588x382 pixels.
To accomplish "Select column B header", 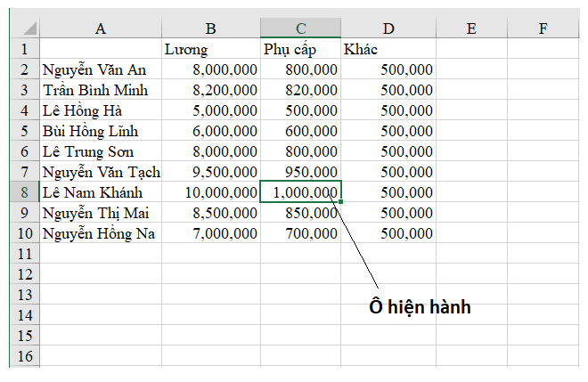I will tap(211, 28).
